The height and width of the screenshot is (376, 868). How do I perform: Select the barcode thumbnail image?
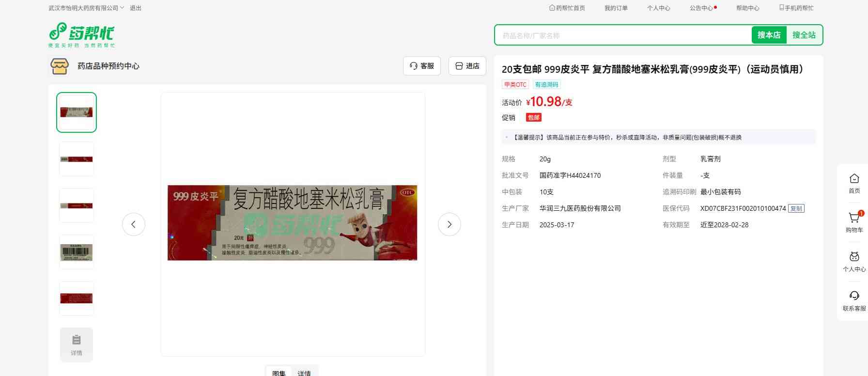77,252
